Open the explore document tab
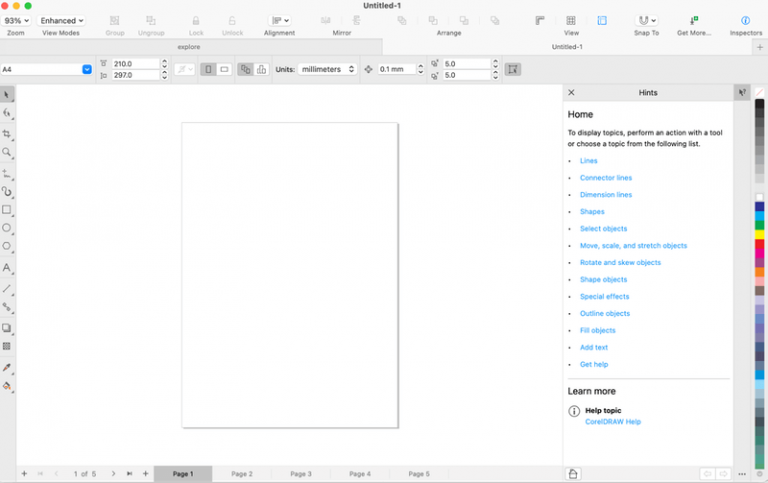 pyautogui.click(x=189, y=47)
